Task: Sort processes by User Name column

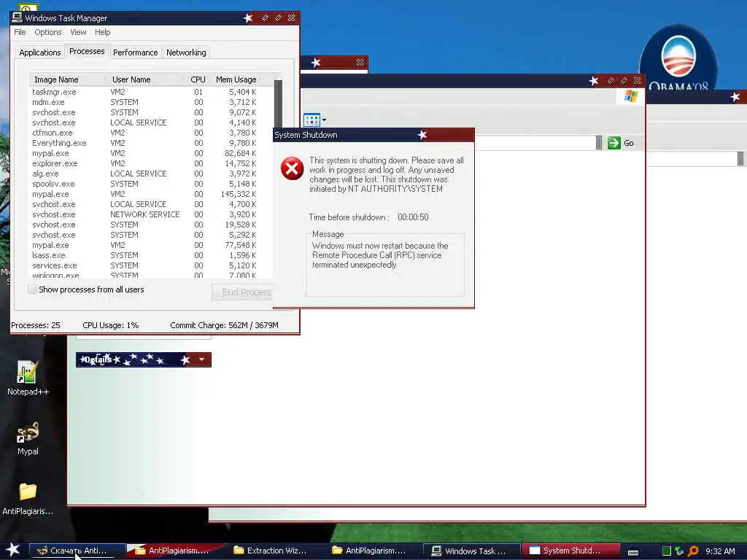Action: pos(145,79)
